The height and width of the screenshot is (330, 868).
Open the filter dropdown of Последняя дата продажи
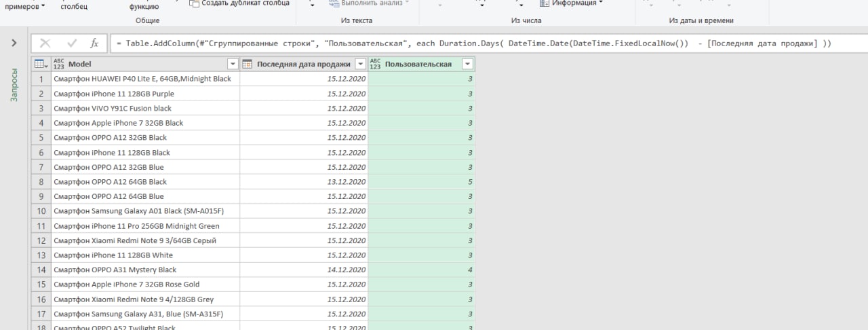coord(360,64)
